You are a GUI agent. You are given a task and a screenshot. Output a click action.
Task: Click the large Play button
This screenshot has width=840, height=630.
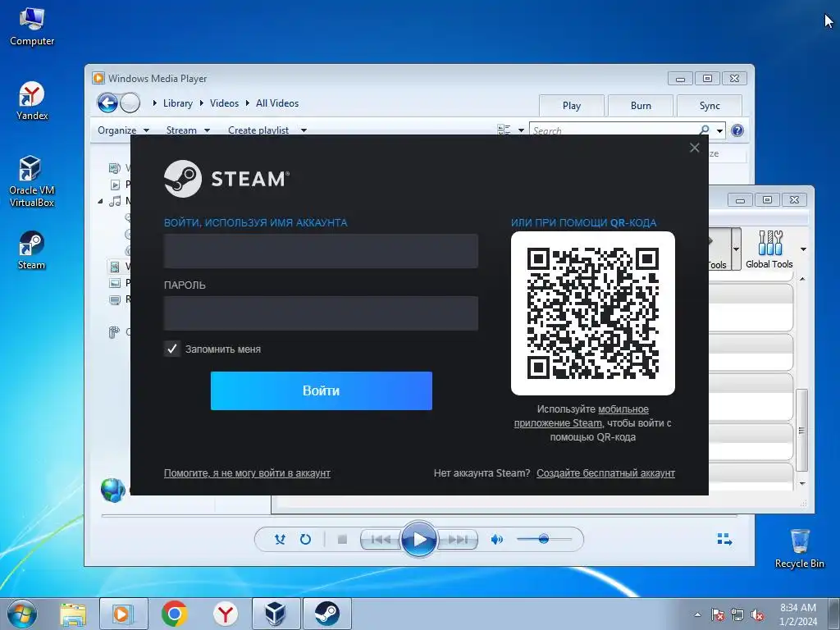[x=418, y=539]
